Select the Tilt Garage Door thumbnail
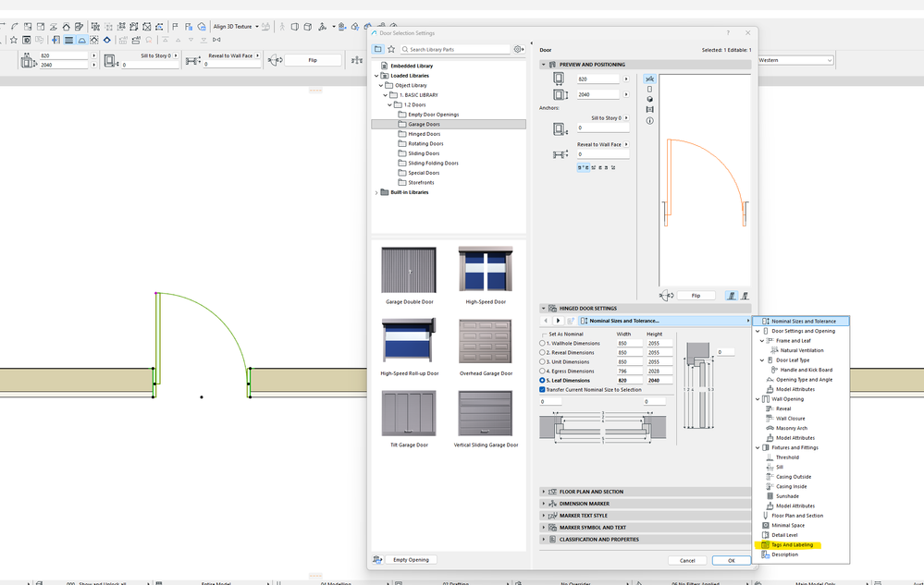924x585 pixels. coord(409,413)
